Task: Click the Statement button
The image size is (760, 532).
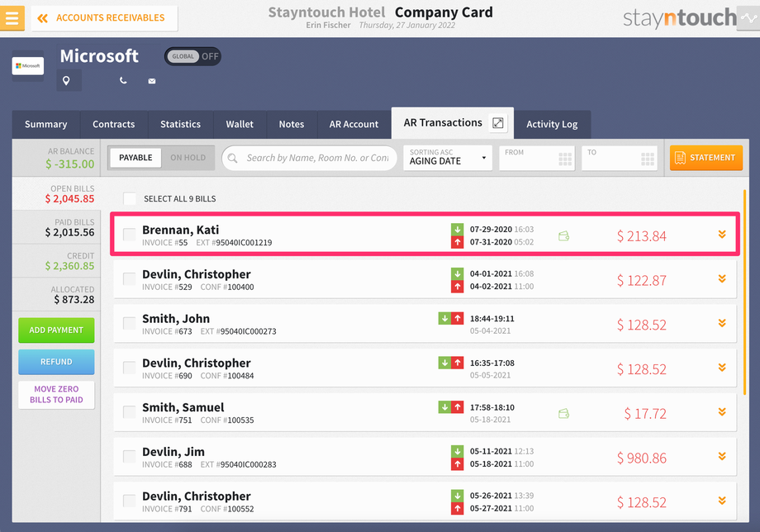Action: tap(706, 158)
